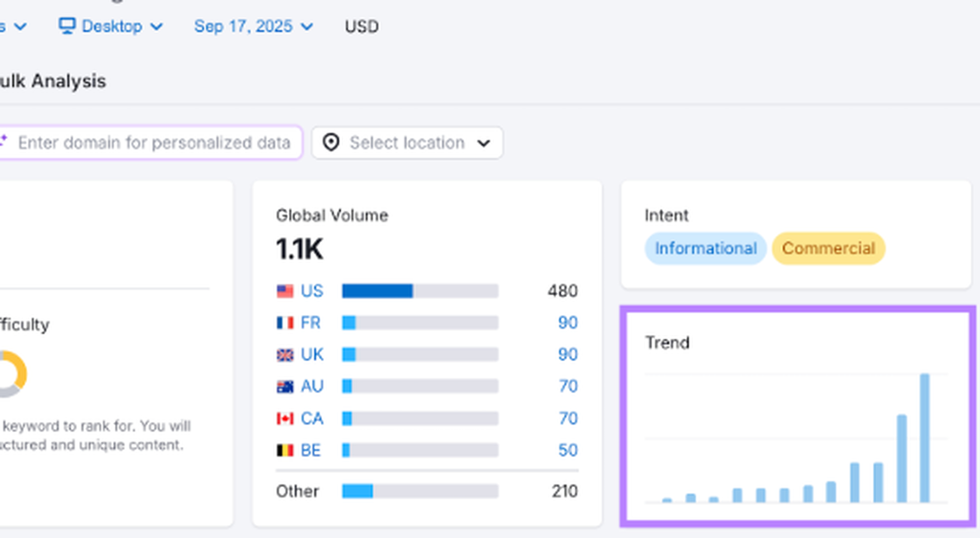Click the BE volume value 50
The height and width of the screenshot is (538, 980).
tap(567, 450)
